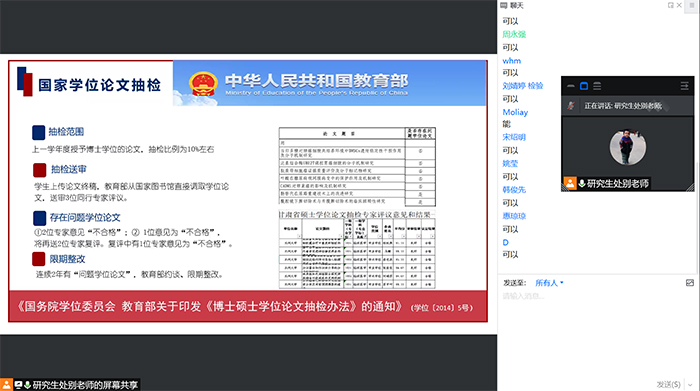Click the slide title 国家学位论文抽检
700x391 pixels.
coord(99,85)
